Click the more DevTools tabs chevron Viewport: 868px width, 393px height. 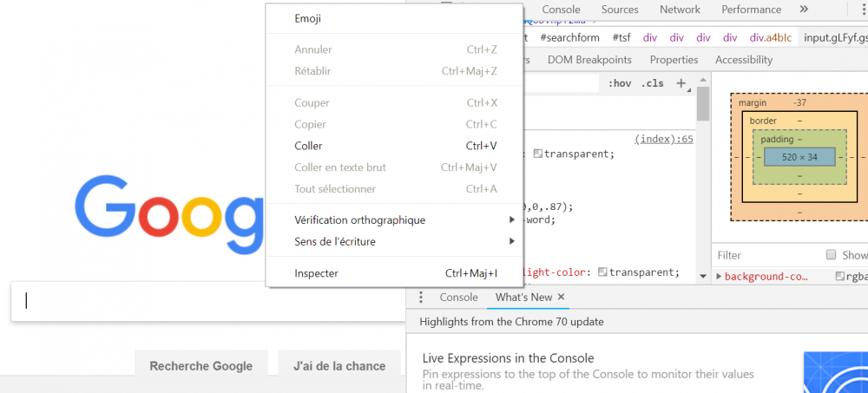tap(804, 9)
